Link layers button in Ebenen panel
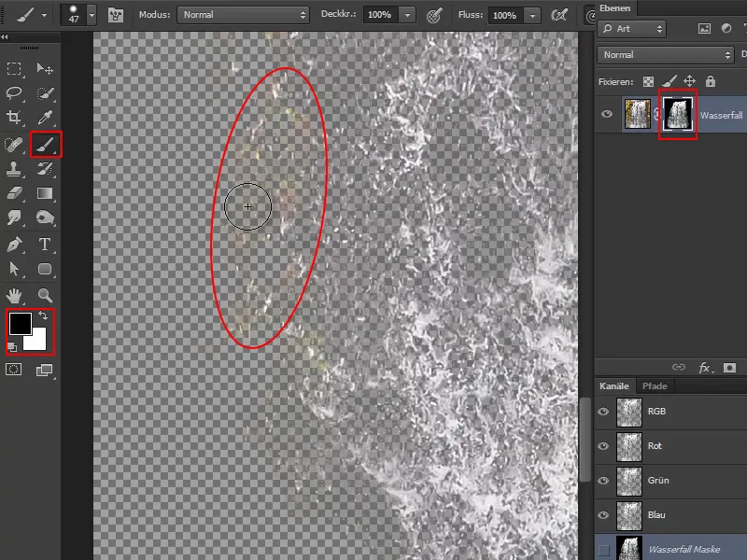Viewport: 747px width, 560px height. (679, 367)
